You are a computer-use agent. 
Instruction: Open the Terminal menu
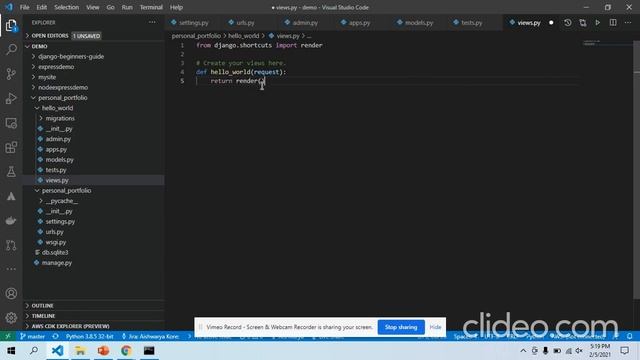tap(151, 7)
